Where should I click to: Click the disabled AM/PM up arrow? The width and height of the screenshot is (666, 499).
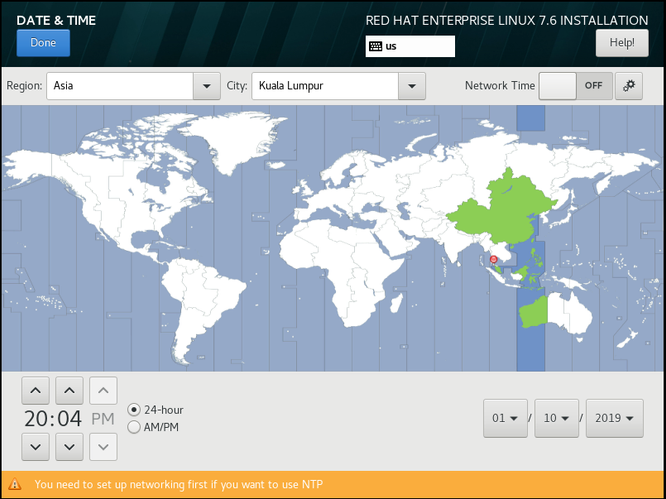103,390
